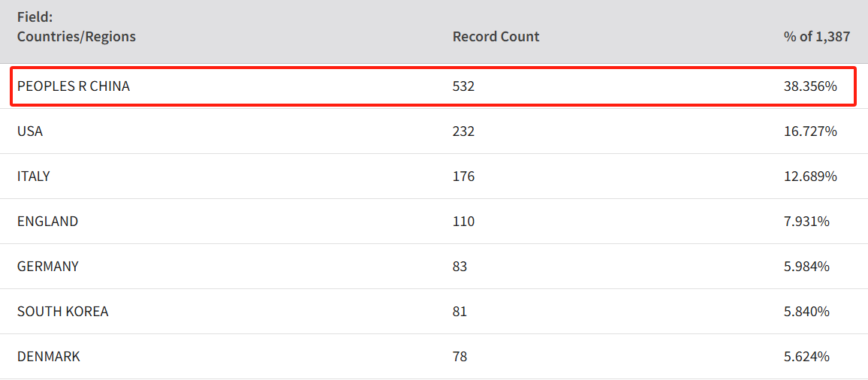Viewport: 868px width, 380px height.
Task: Click the % of 1,387 column header
Action: point(817,37)
